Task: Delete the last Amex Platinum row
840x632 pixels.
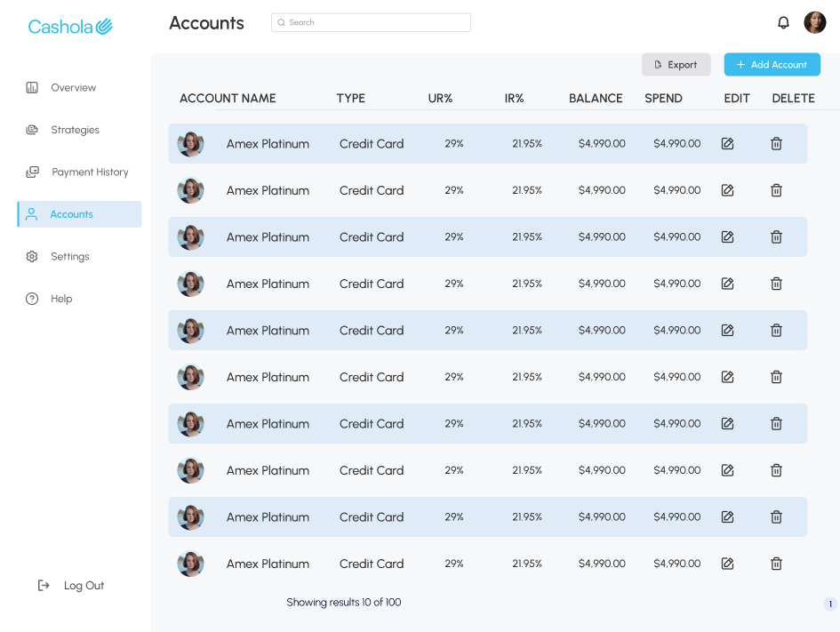Action: pos(776,564)
